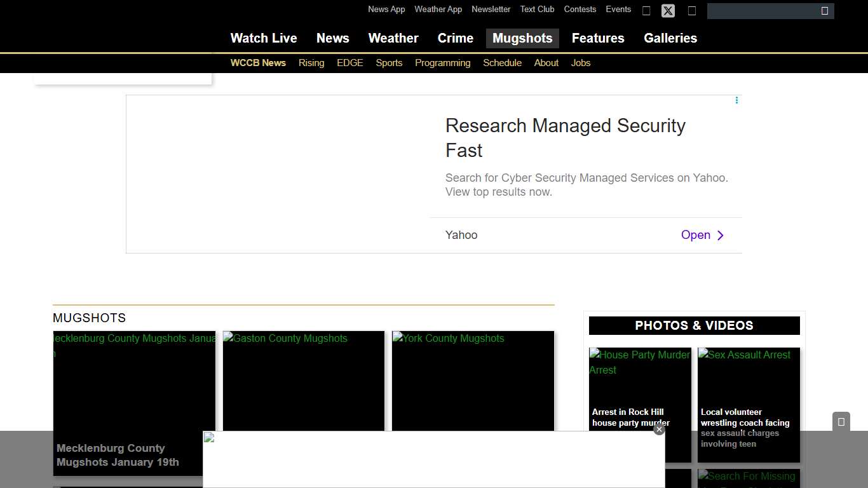The image size is (868, 488).
Task: Open Gaston County Mugshots thumbnail
Action: coord(304,381)
